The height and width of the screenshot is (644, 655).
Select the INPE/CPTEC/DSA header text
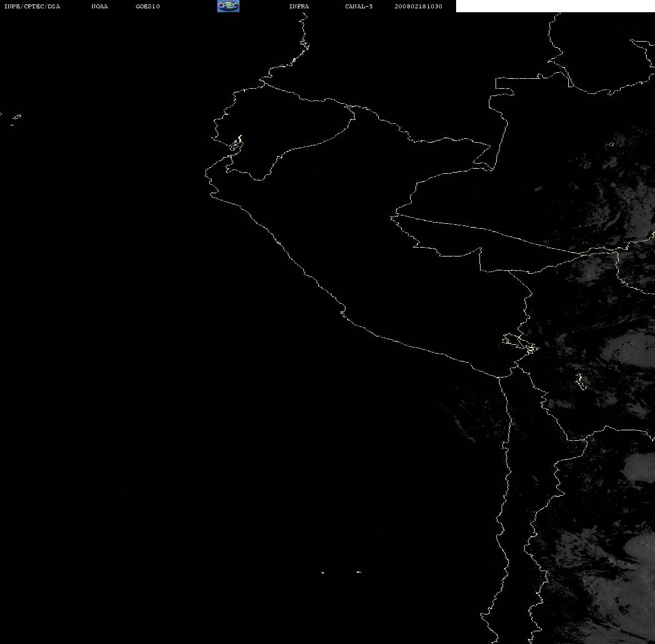(x=32, y=6)
